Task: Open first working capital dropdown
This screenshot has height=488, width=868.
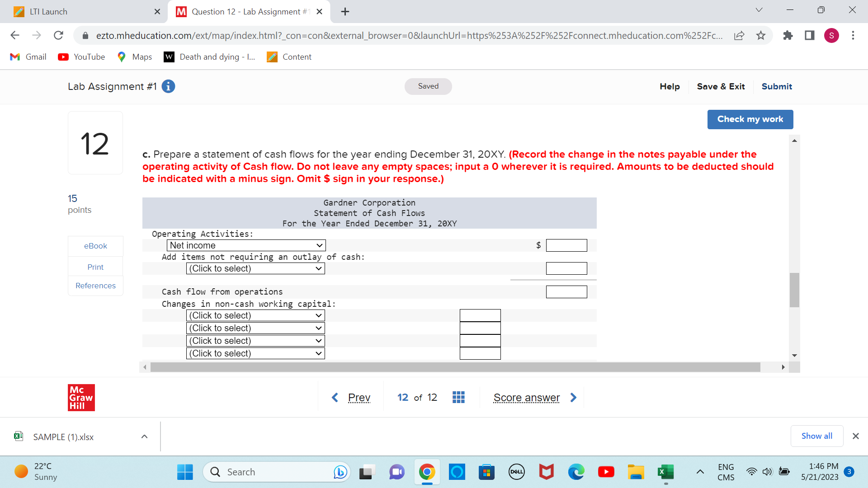Action: click(x=255, y=315)
